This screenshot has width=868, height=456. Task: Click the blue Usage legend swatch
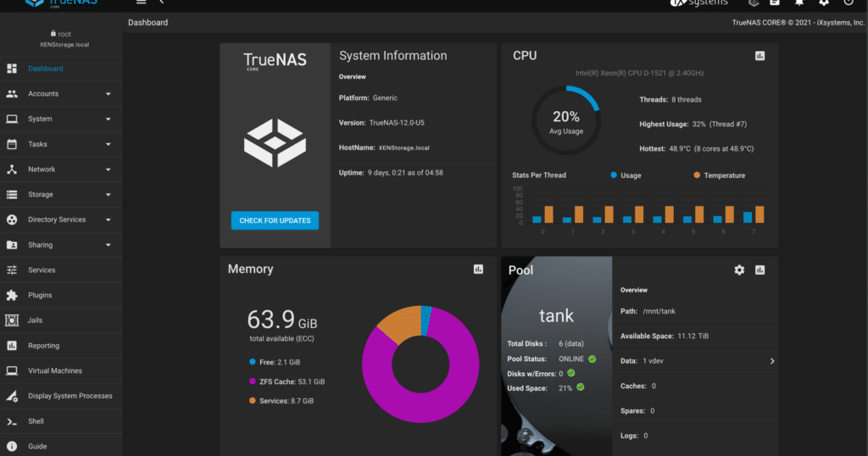tap(614, 175)
